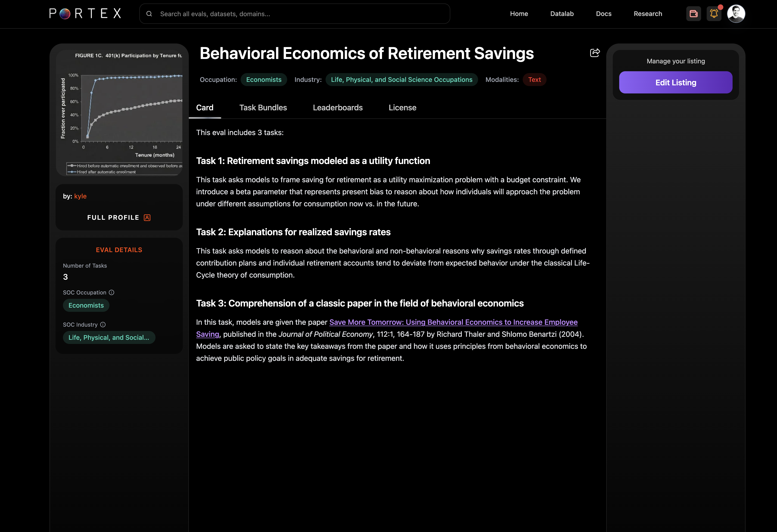Click the share listing icon

594,53
